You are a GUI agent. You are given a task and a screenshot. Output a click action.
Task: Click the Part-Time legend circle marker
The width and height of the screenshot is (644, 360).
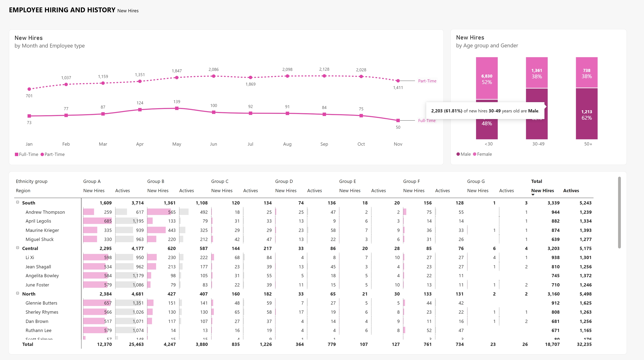[42, 155]
